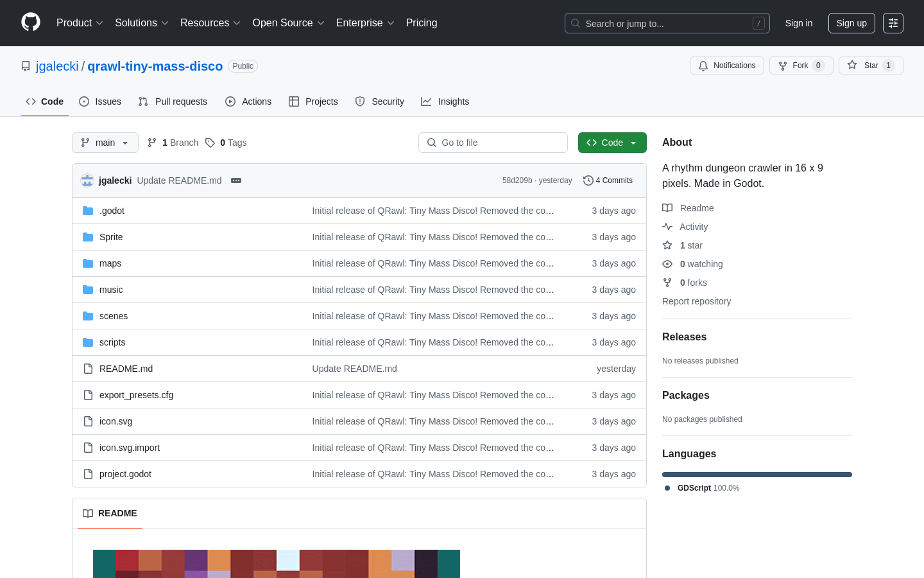
Task: Switch to the Insights tab
Action: tap(445, 101)
